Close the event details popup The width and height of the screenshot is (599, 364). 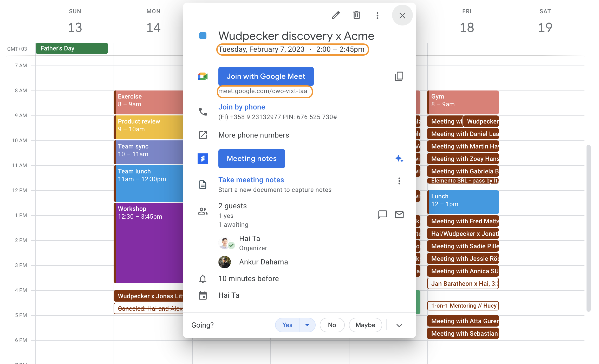point(402,15)
